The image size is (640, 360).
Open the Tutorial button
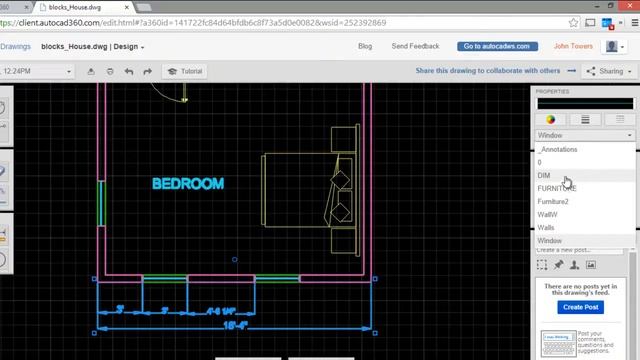184,71
